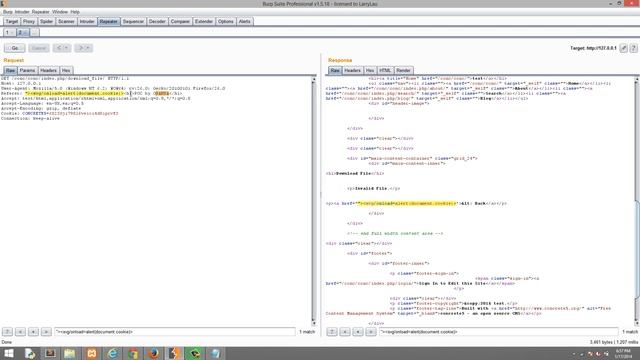Image resolution: width=640 pixels, height=360 pixels.
Task: Switch to the Intruder tool tab
Action: coord(87,22)
